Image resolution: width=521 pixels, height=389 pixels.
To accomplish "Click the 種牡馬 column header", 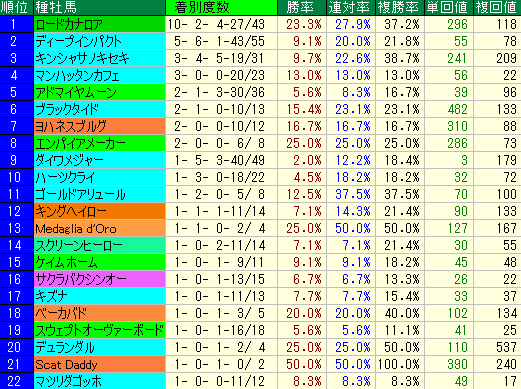I will [99, 7].
